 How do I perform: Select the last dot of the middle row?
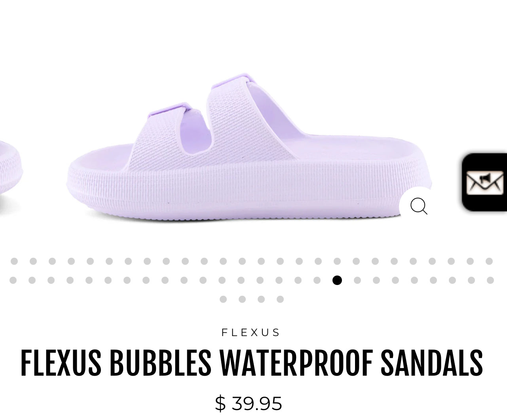[490, 280]
